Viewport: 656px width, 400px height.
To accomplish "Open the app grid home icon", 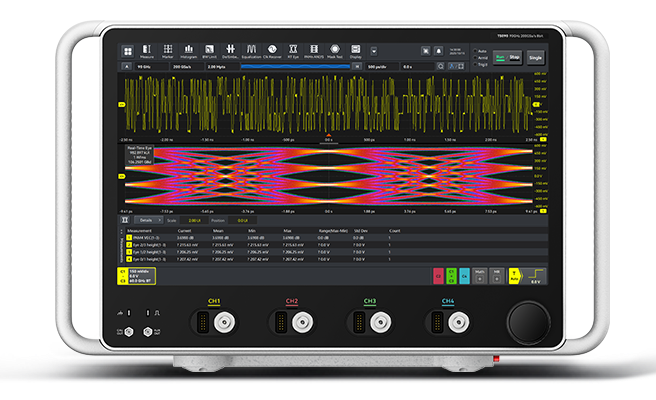I will (128, 51).
